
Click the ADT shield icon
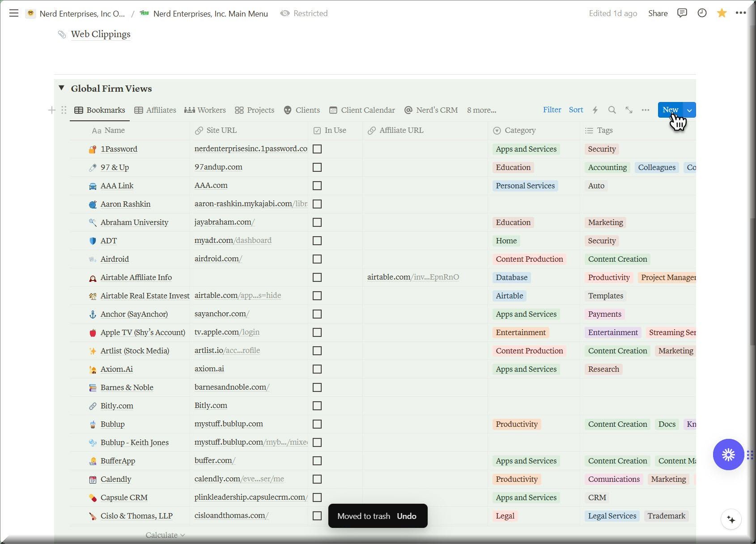93,241
